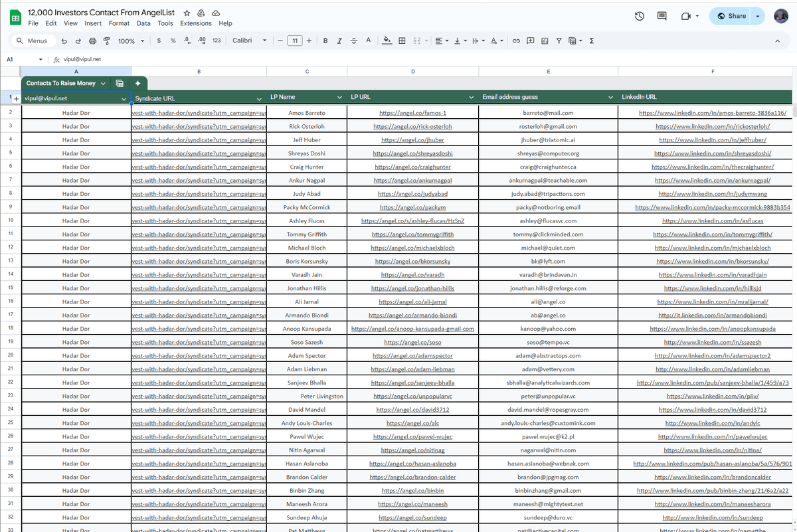Screen dimensions: 797x532
Task: Open the link https://angel.co/varadh
Action: (x=412, y=275)
